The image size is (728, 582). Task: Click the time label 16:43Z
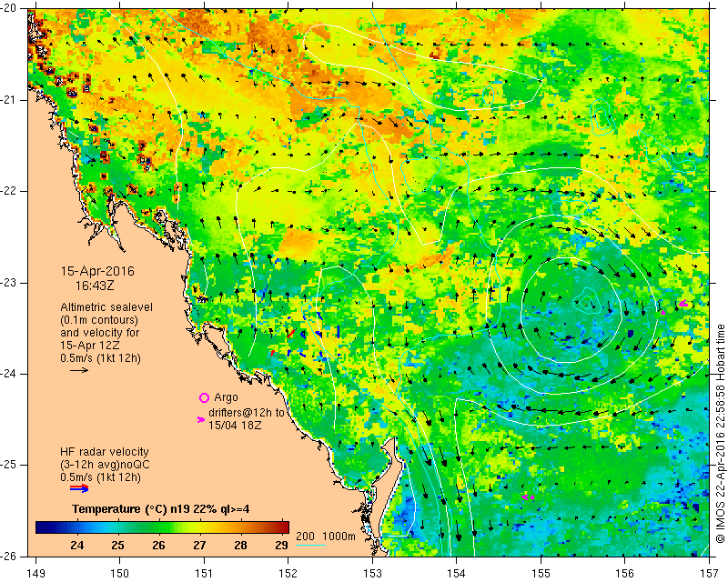(95, 286)
